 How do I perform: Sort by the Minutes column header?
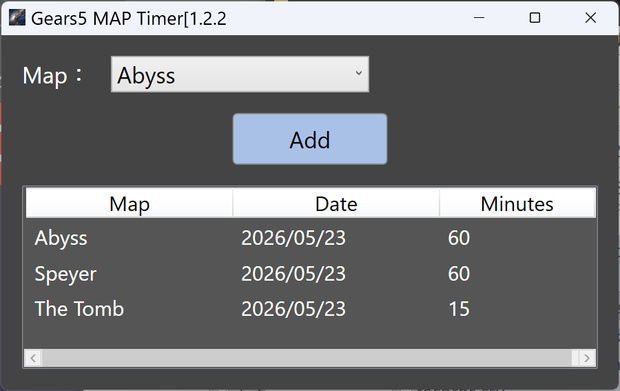pos(517,204)
